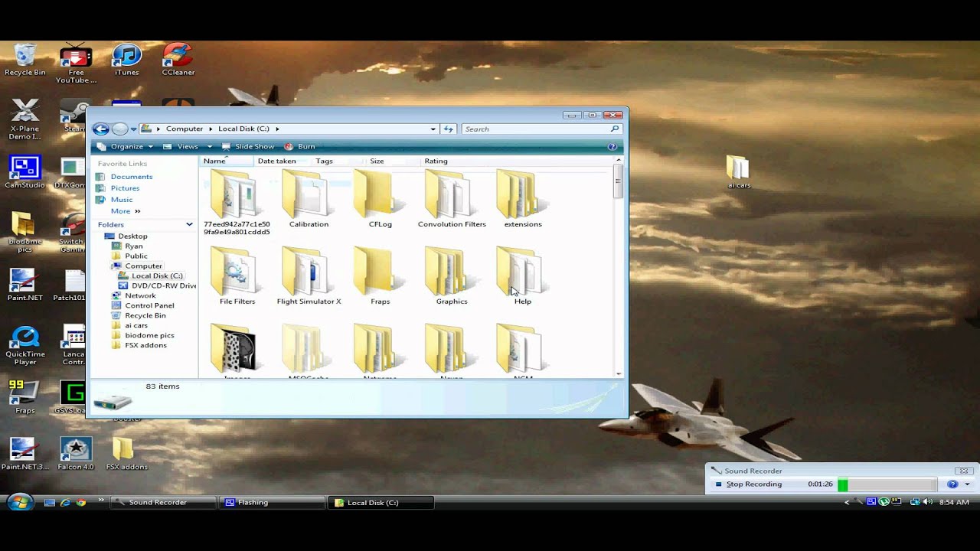Screen dimensions: 980x551
Task: Select the Graphics folder
Action: pyautogui.click(x=452, y=276)
